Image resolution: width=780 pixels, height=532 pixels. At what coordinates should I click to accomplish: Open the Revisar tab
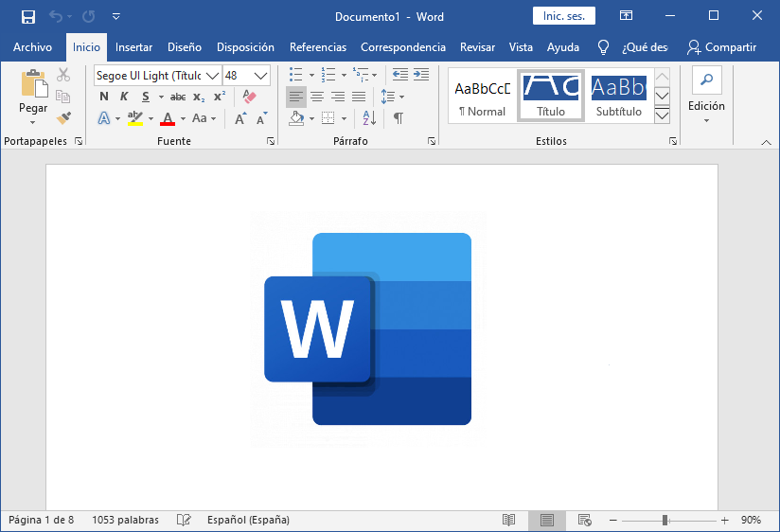(477, 47)
